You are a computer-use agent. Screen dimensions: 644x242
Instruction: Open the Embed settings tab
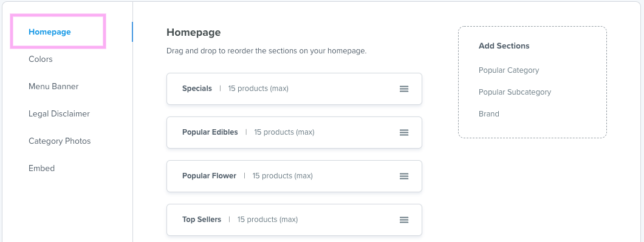coord(41,168)
